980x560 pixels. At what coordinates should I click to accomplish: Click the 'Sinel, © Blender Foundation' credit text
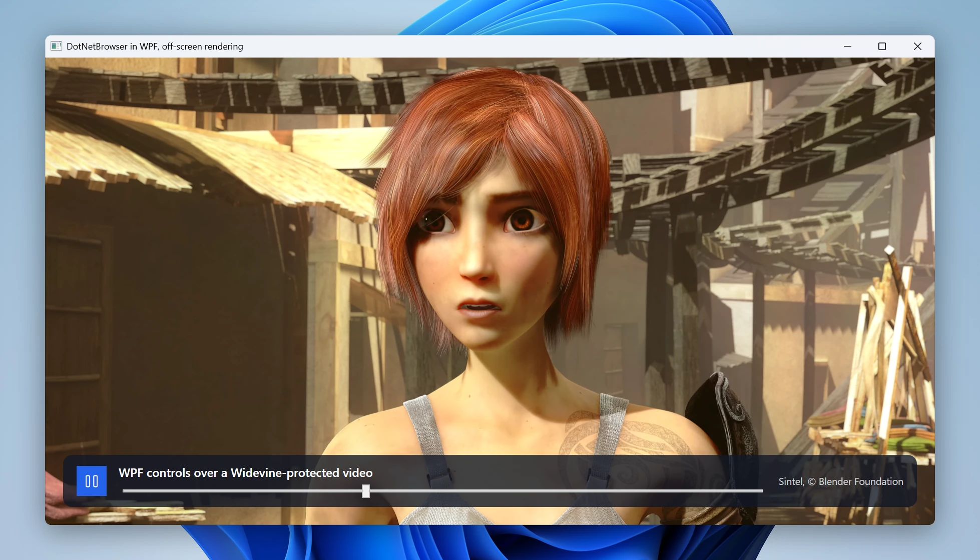point(841,481)
